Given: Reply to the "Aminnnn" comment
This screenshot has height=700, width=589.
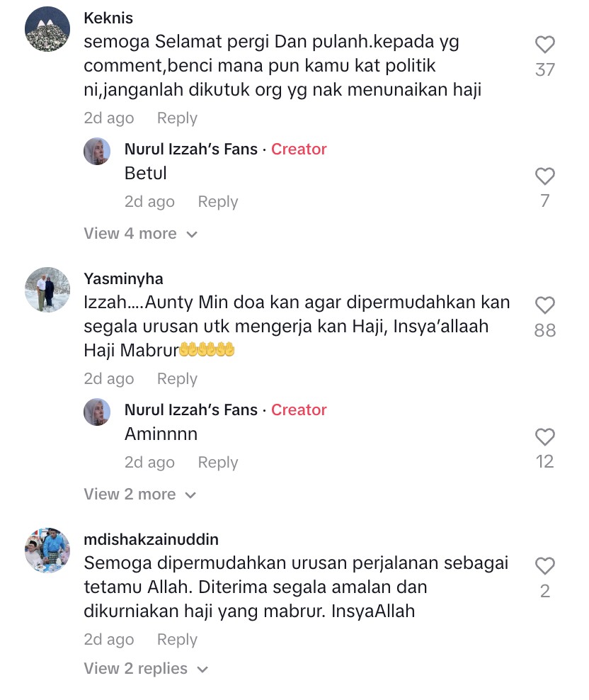Looking at the screenshot, I should pyautogui.click(x=218, y=462).
